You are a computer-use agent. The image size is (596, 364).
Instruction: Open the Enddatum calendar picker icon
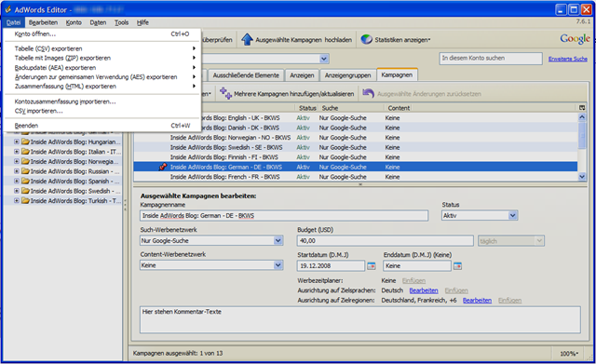(x=457, y=266)
